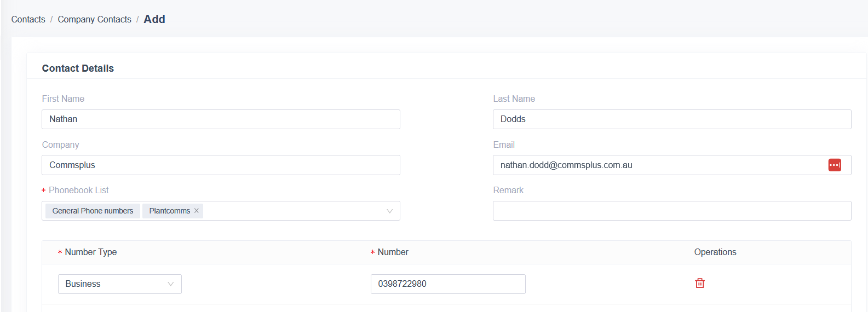The height and width of the screenshot is (312, 868).
Task: Click the Email label
Action: (504, 145)
